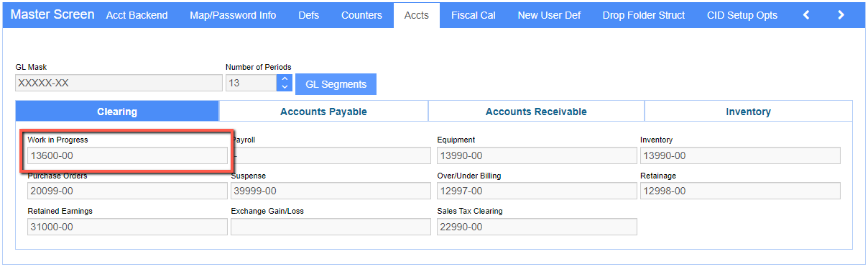Select the Inventory sub-tab

point(748,112)
